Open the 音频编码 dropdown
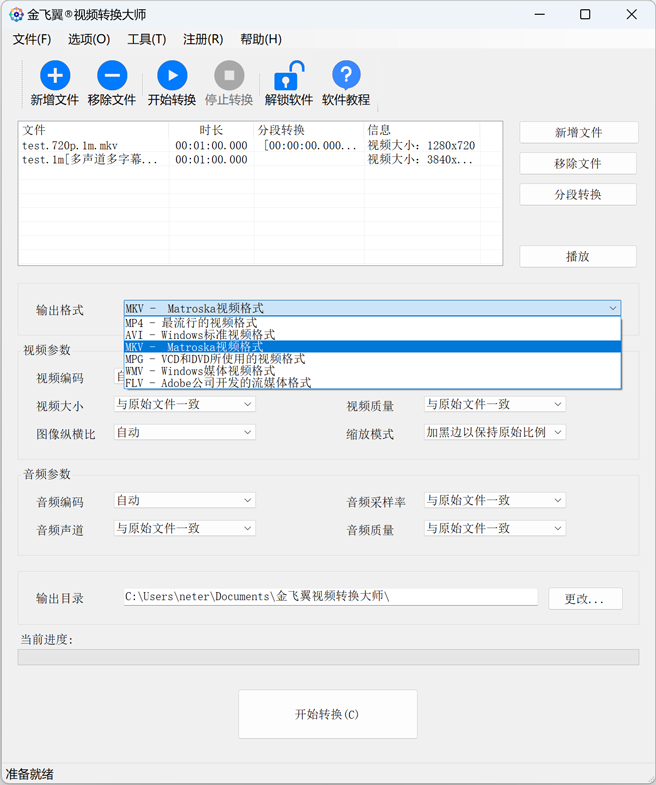656x785 pixels. [x=185, y=500]
